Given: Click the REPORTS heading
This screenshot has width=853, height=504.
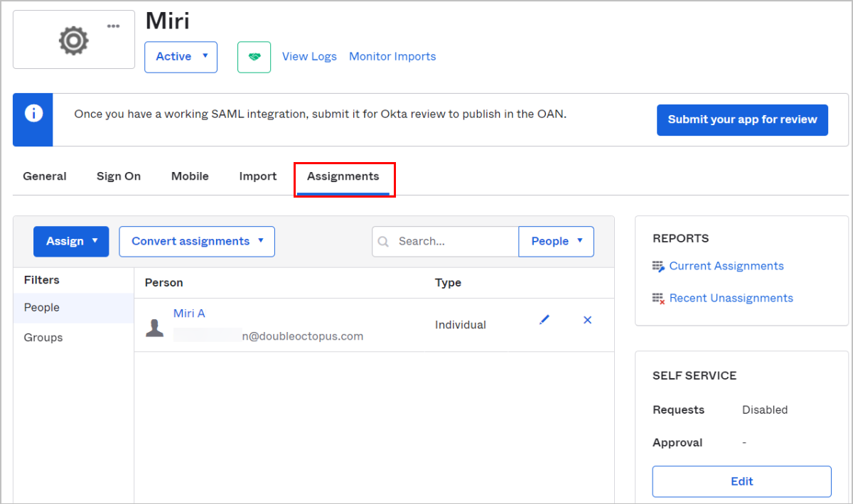Looking at the screenshot, I should tap(681, 239).
